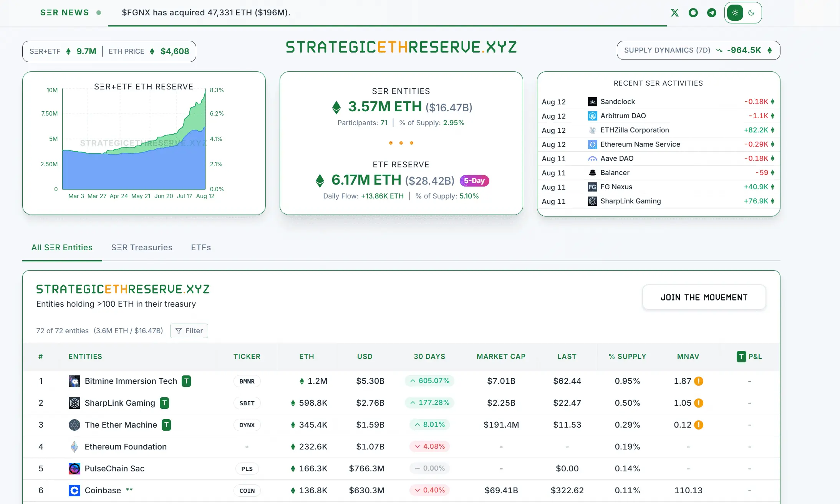This screenshot has height=504, width=840.
Task: Sort by the USD column header
Action: coord(365,357)
